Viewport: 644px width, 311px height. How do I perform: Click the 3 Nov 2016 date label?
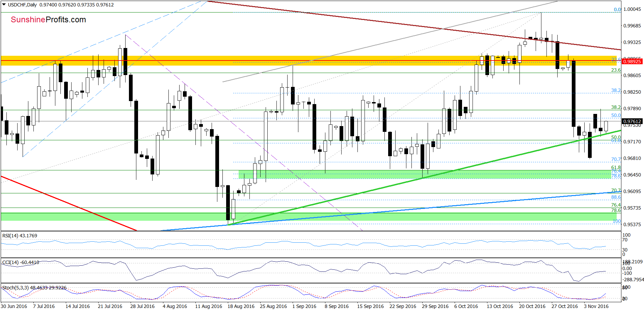(x=596, y=306)
